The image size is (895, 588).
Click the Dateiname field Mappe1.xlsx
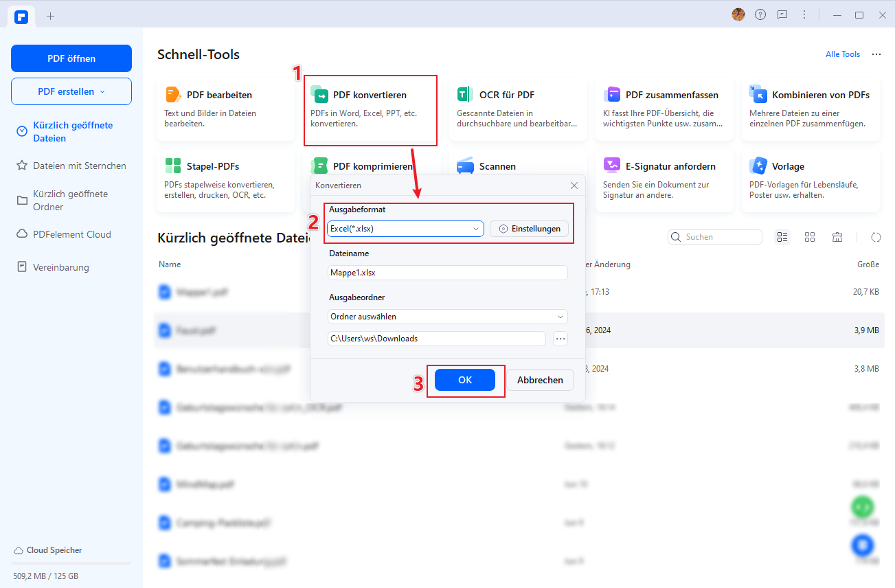point(448,273)
